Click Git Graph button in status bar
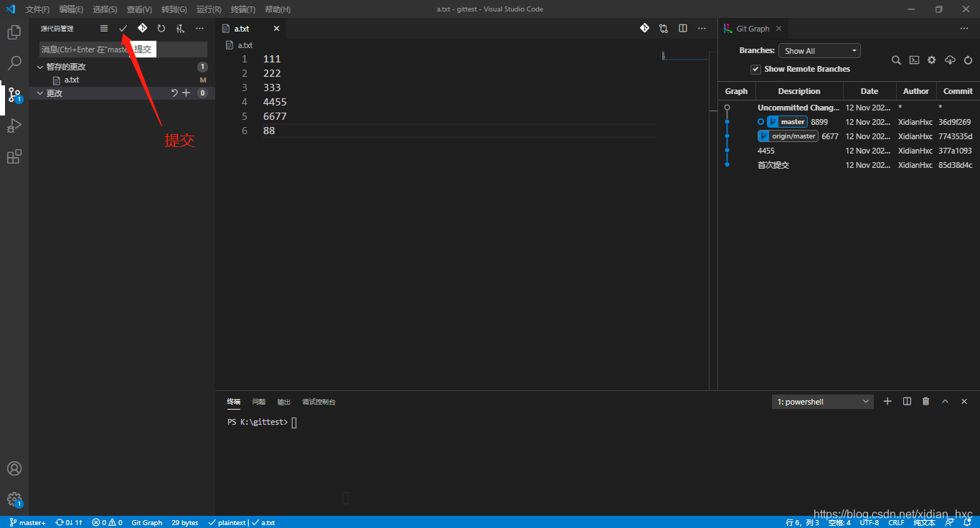Viewport: 980px width, 528px height. (x=146, y=522)
